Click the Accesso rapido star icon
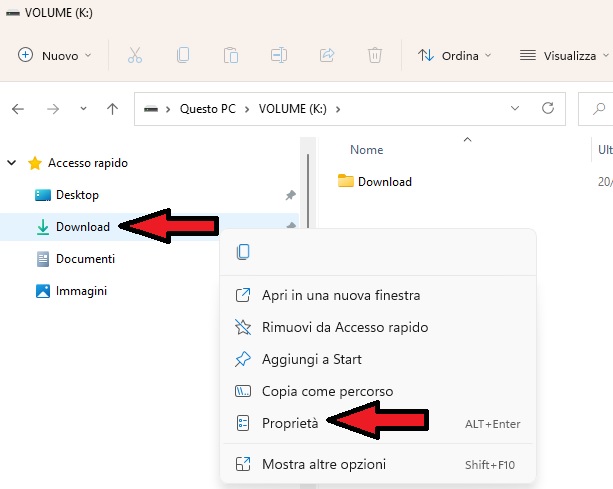Screen dimensions: 613x489 click(35, 163)
